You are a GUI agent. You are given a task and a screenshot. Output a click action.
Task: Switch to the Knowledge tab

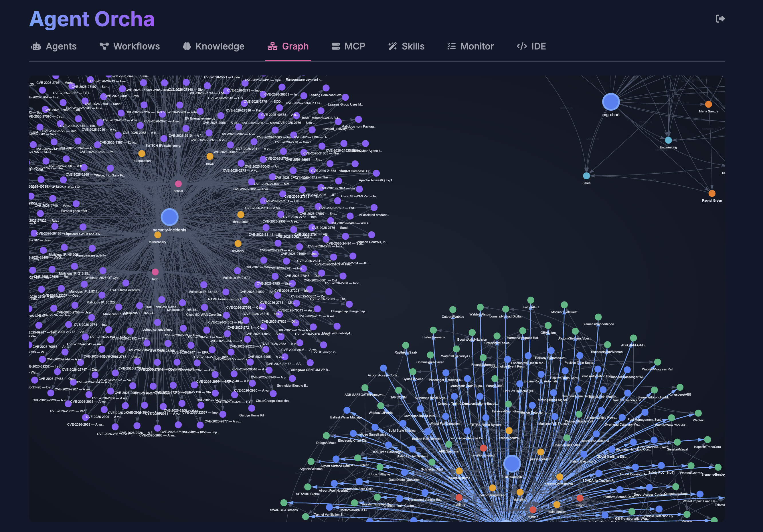point(220,46)
